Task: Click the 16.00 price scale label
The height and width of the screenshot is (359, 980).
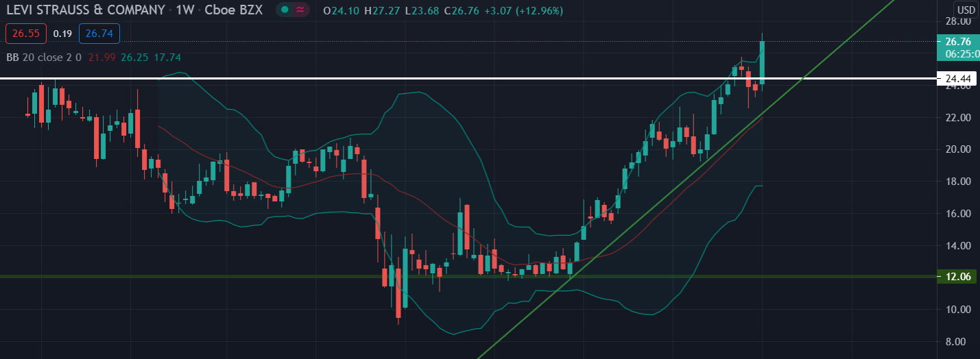Action: (x=957, y=214)
